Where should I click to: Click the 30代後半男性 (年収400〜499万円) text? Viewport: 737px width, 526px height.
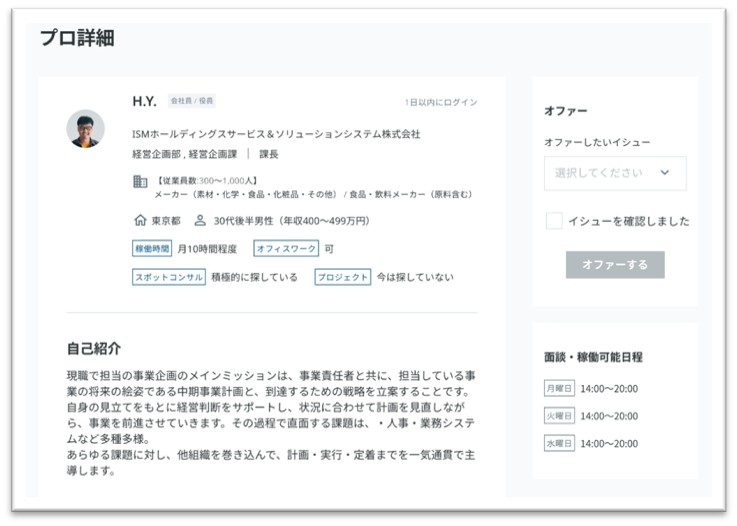[x=291, y=220]
